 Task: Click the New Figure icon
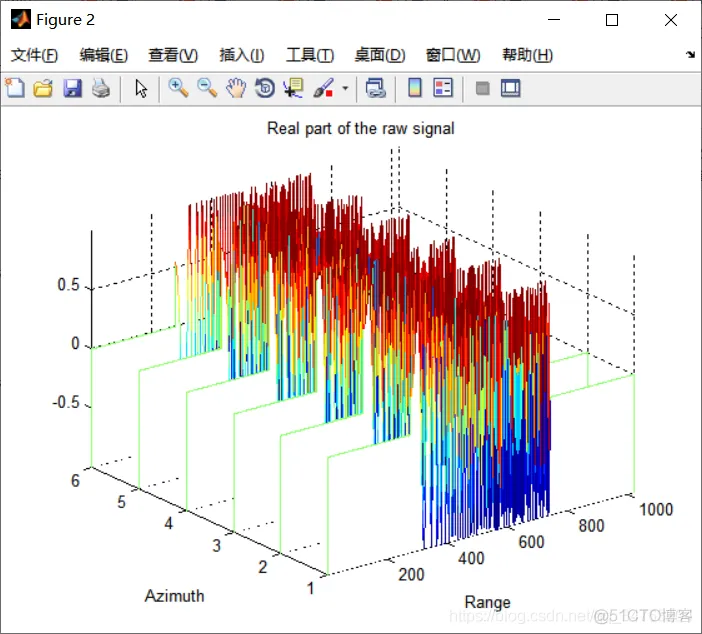[15, 88]
